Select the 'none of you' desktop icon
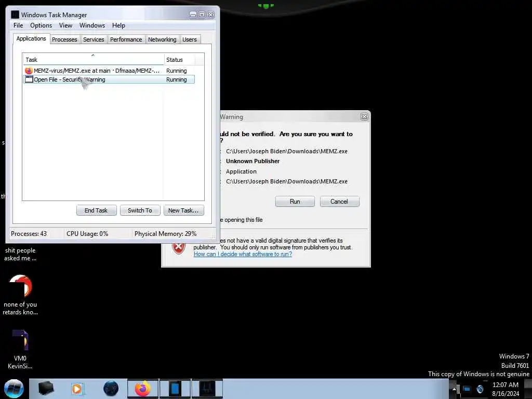The height and width of the screenshot is (399, 532). pyautogui.click(x=20, y=295)
